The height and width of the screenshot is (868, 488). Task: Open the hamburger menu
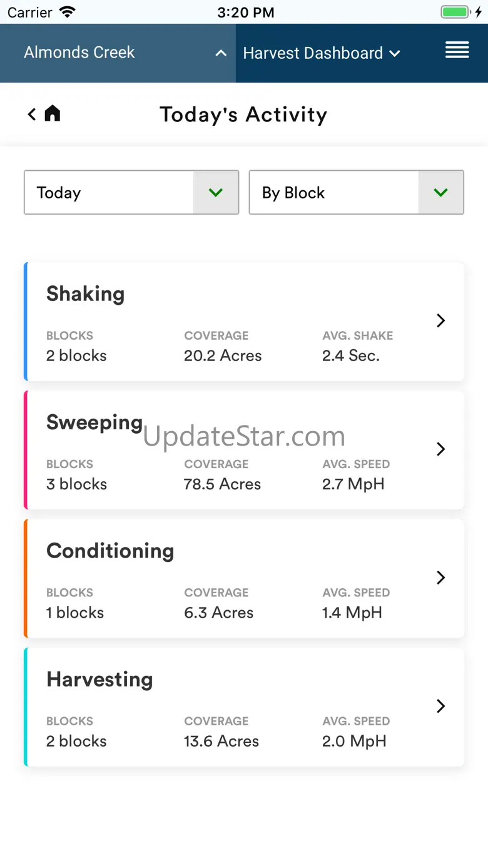(x=457, y=51)
